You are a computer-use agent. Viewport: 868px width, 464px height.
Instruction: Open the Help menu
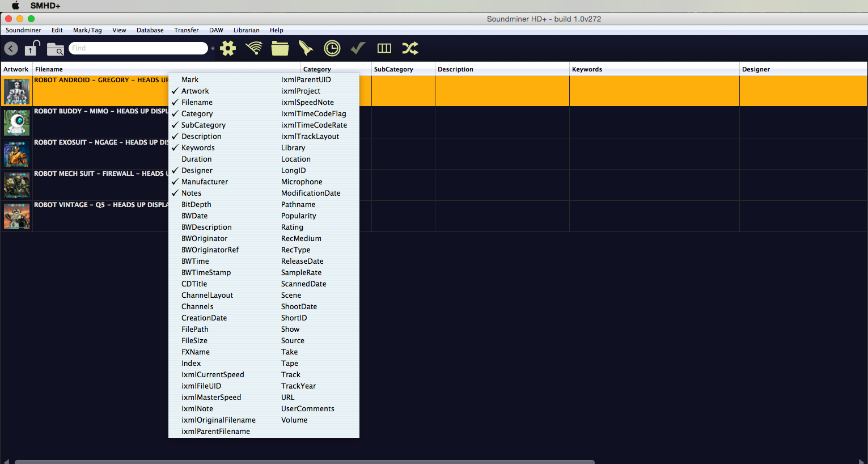[x=277, y=30]
